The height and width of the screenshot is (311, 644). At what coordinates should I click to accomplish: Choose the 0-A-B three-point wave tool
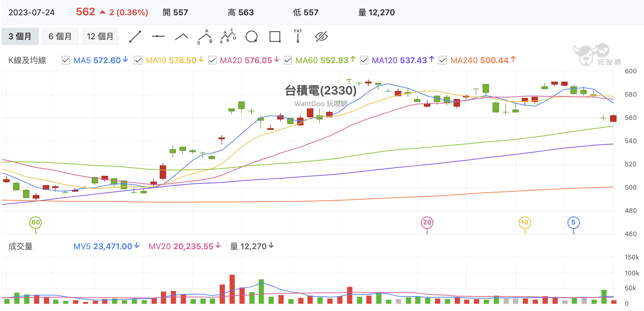click(205, 37)
